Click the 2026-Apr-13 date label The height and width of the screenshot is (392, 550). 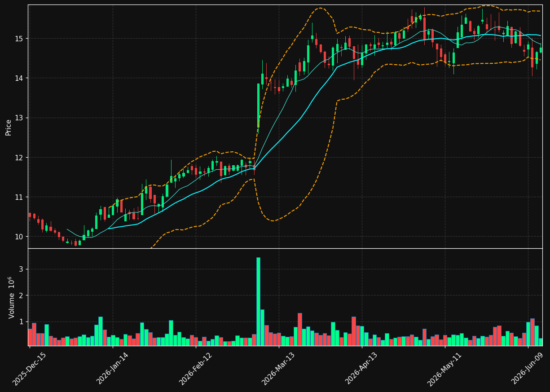pos(361,368)
